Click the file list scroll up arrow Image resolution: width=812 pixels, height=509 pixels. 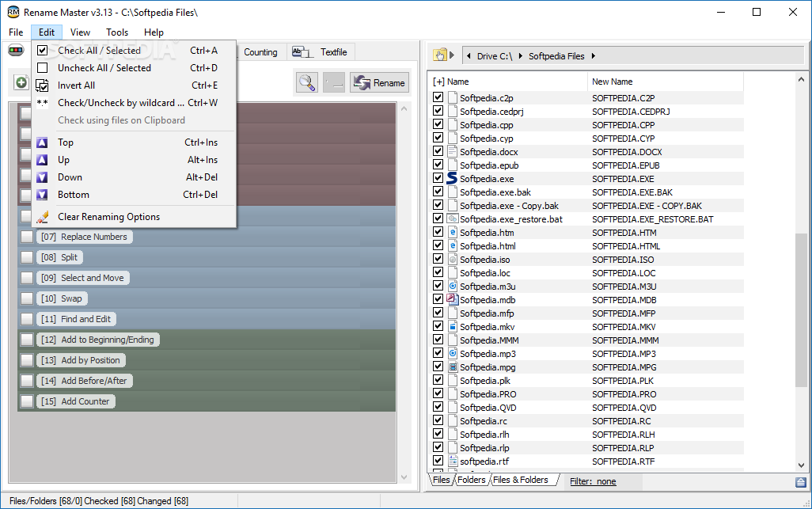click(801, 80)
